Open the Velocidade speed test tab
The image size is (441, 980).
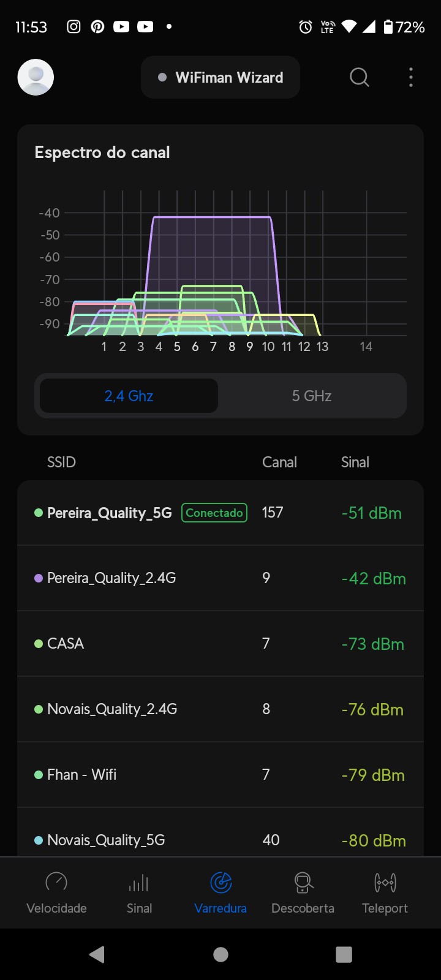[x=56, y=892]
